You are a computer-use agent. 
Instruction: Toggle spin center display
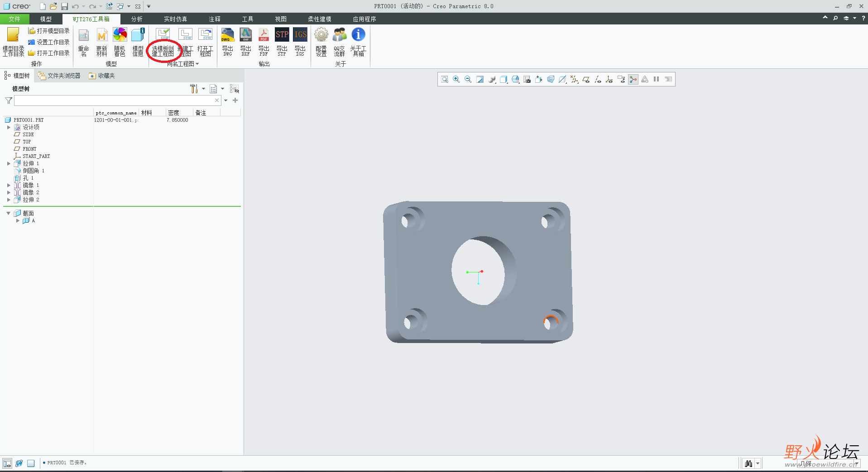(633, 79)
